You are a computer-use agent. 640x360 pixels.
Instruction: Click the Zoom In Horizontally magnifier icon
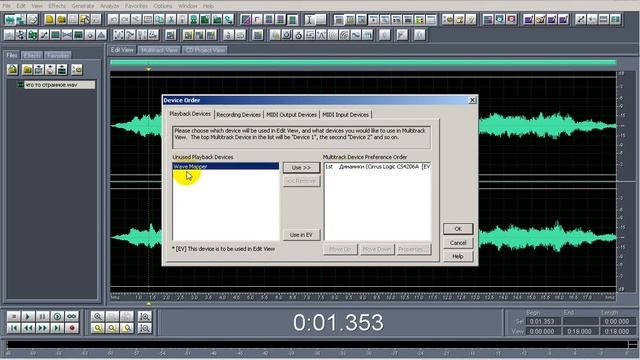98,316
